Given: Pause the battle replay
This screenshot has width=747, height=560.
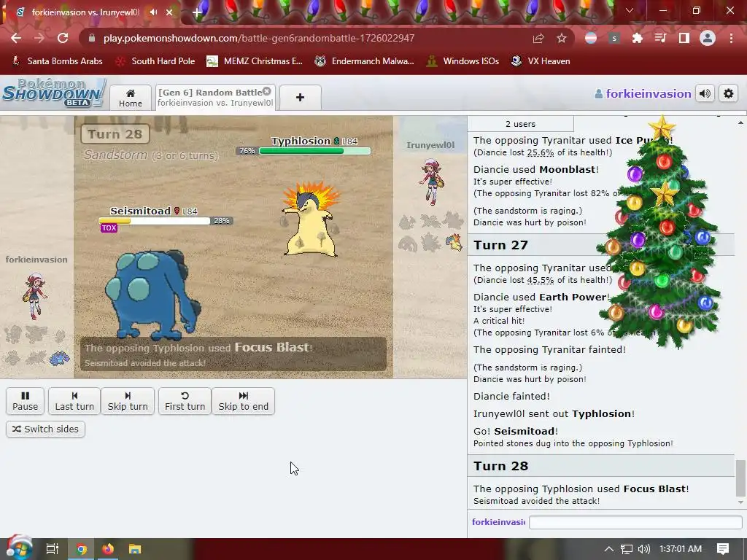Looking at the screenshot, I should 26,401.
